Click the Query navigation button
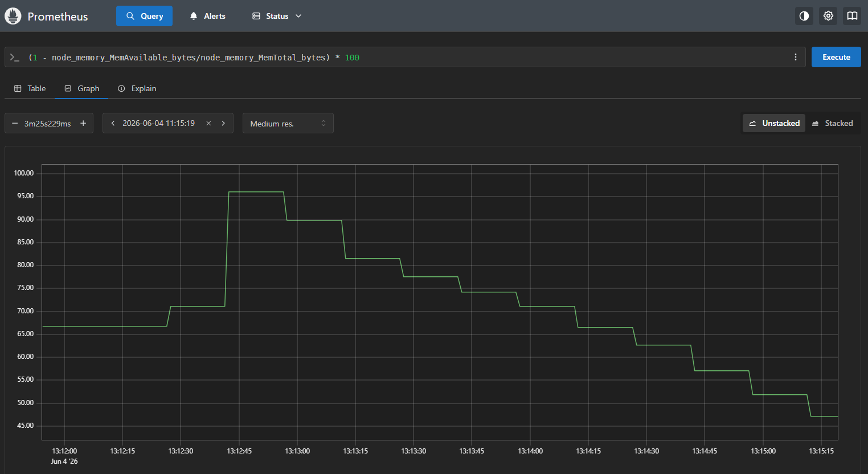 point(144,16)
